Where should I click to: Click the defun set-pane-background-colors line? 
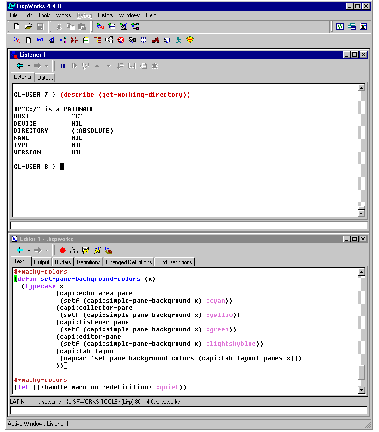(85, 279)
